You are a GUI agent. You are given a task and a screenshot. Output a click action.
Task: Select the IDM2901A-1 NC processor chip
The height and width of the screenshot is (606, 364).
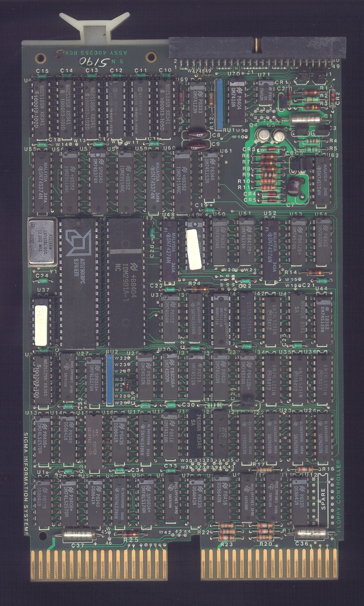[x=125, y=283]
